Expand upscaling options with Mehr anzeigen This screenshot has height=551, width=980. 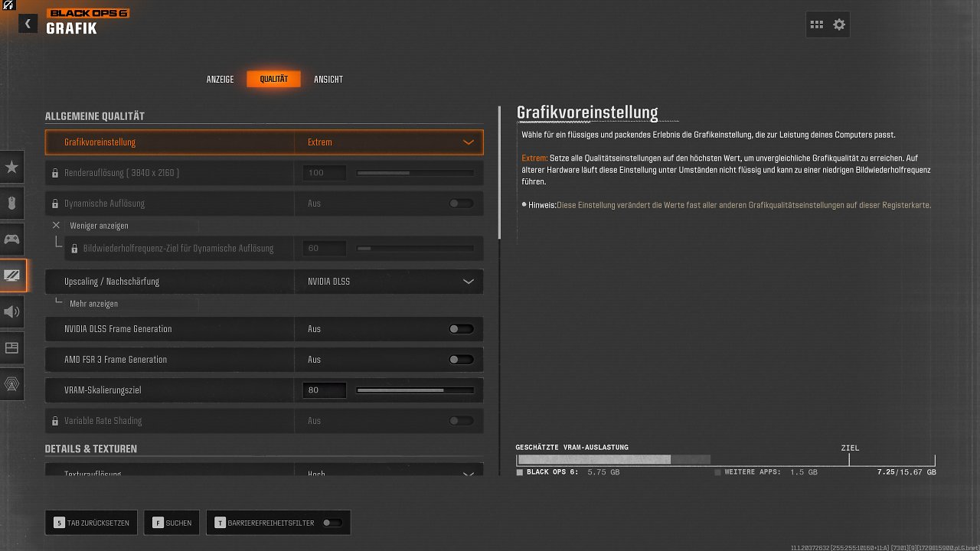(x=93, y=304)
